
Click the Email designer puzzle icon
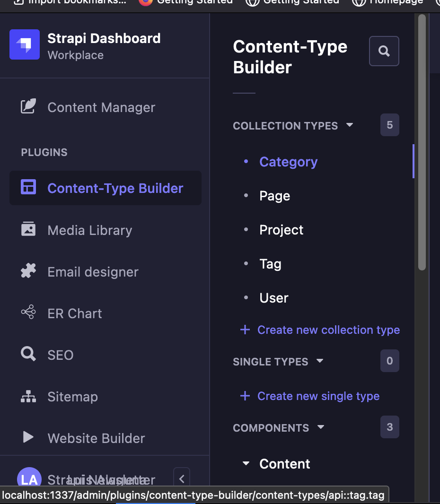pos(28,270)
